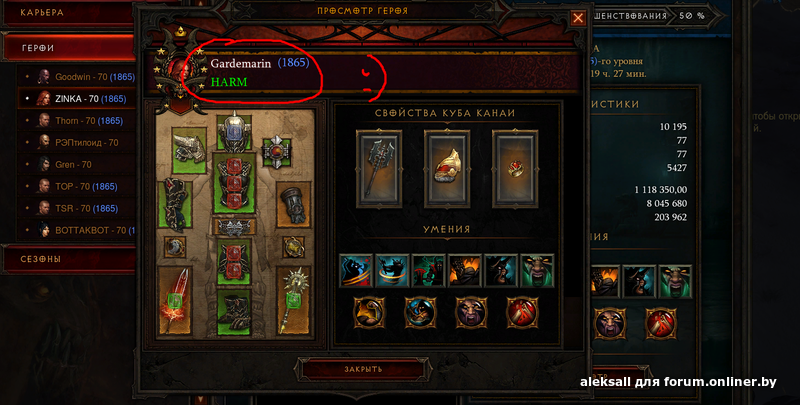Click the last passive skill icon

coord(522,312)
